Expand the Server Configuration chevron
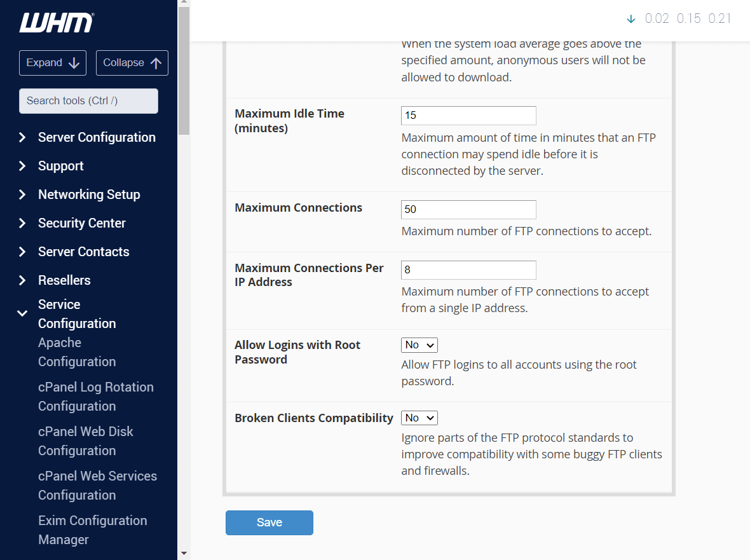Screen dimensions: 750x560 22,137
